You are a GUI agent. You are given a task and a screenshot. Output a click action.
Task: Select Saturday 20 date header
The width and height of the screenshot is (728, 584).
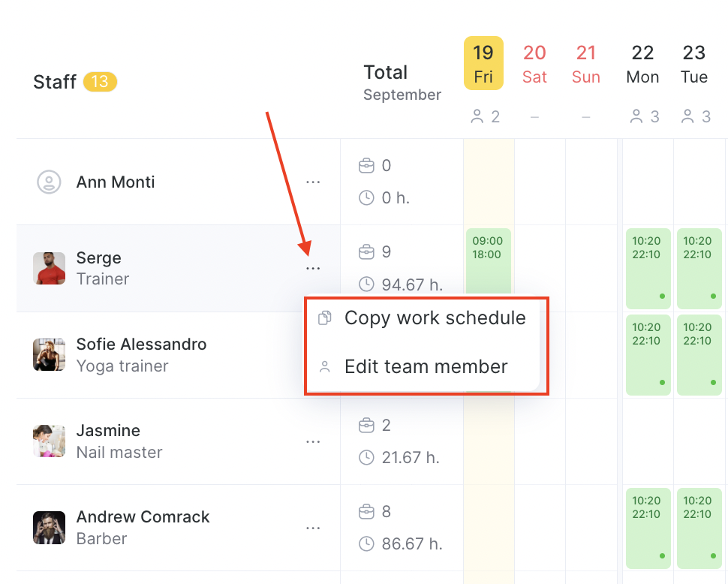534,63
